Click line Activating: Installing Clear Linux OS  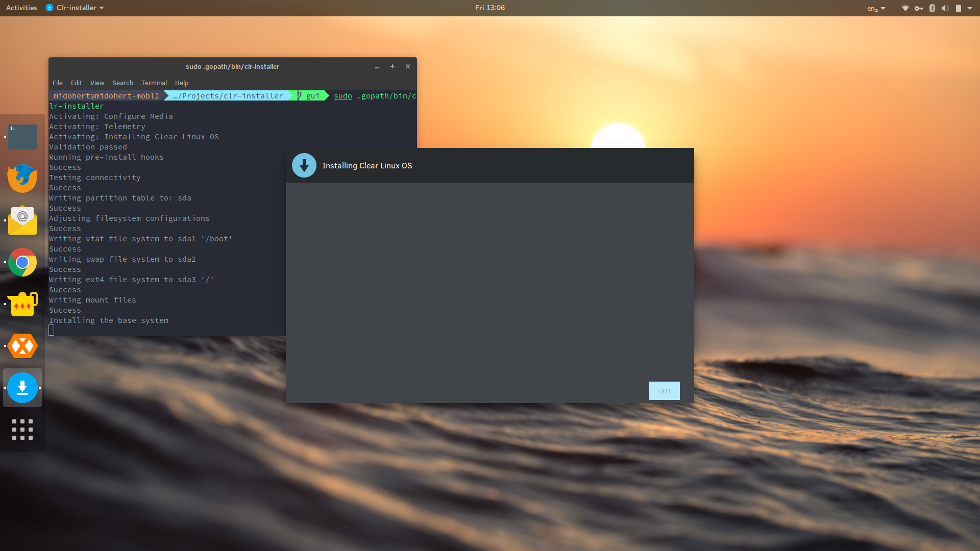(x=134, y=137)
